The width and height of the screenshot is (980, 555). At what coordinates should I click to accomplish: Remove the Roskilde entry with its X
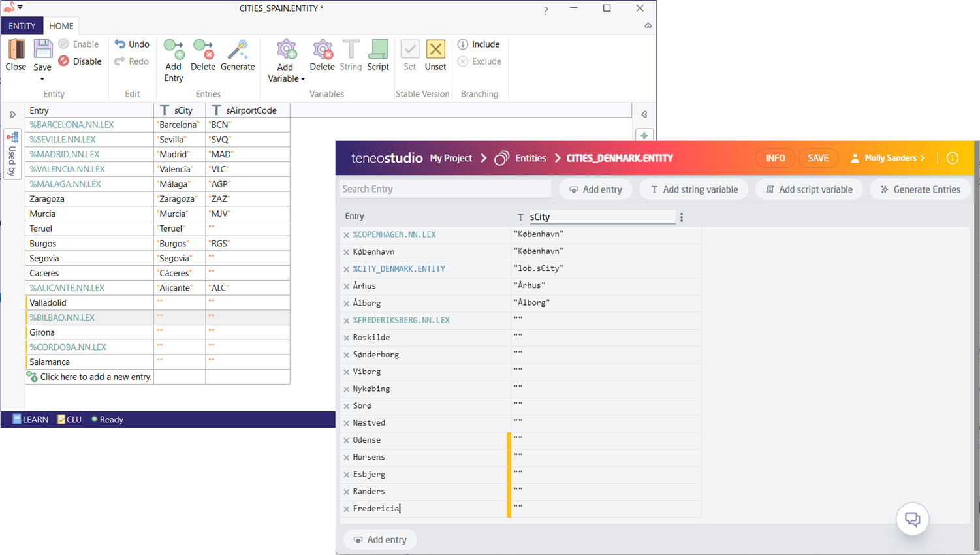pos(347,338)
